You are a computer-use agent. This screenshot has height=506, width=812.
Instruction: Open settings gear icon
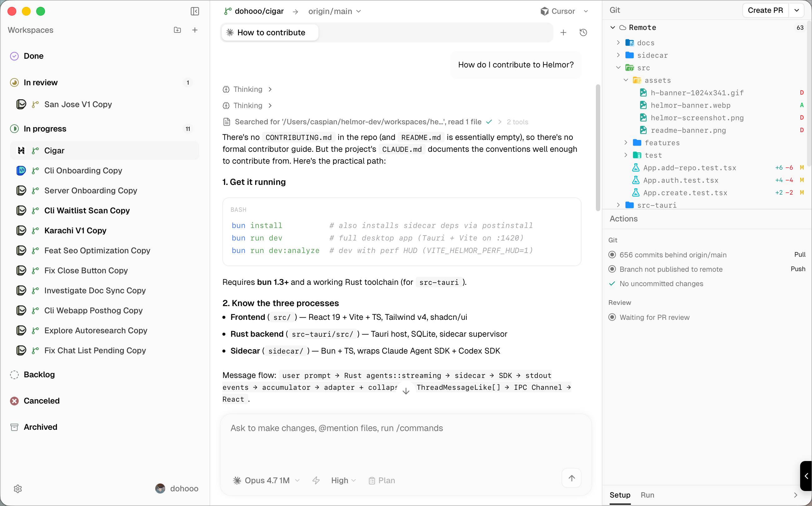[18, 489]
